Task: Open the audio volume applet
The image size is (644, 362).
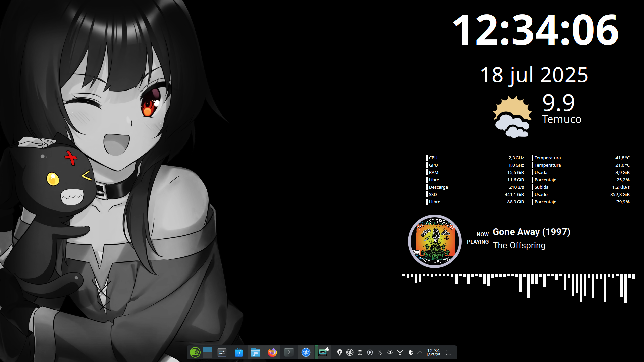Action: (410, 352)
